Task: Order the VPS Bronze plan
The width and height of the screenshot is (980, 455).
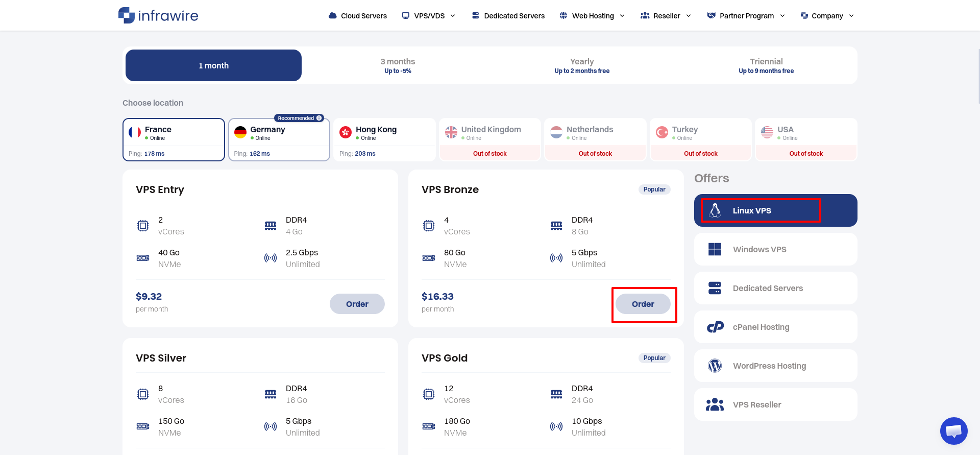Action: 643,304
